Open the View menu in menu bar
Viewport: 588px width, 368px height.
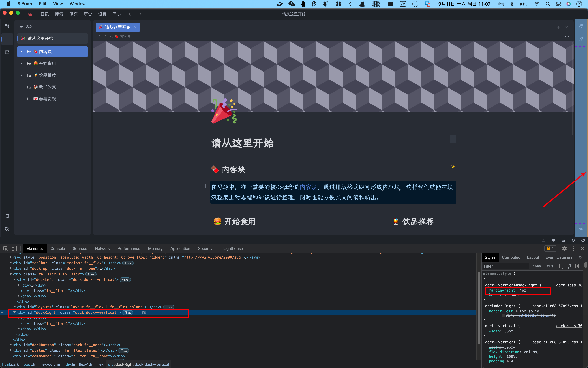(58, 4)
